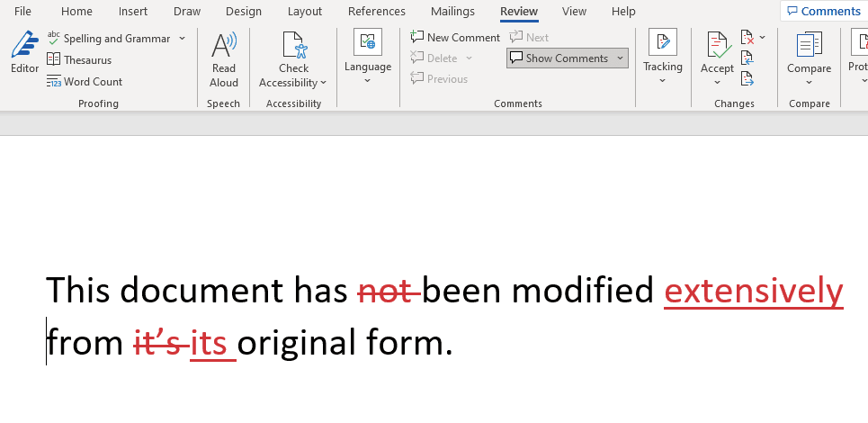Open the Editor proofing tool

pos(24,52)
